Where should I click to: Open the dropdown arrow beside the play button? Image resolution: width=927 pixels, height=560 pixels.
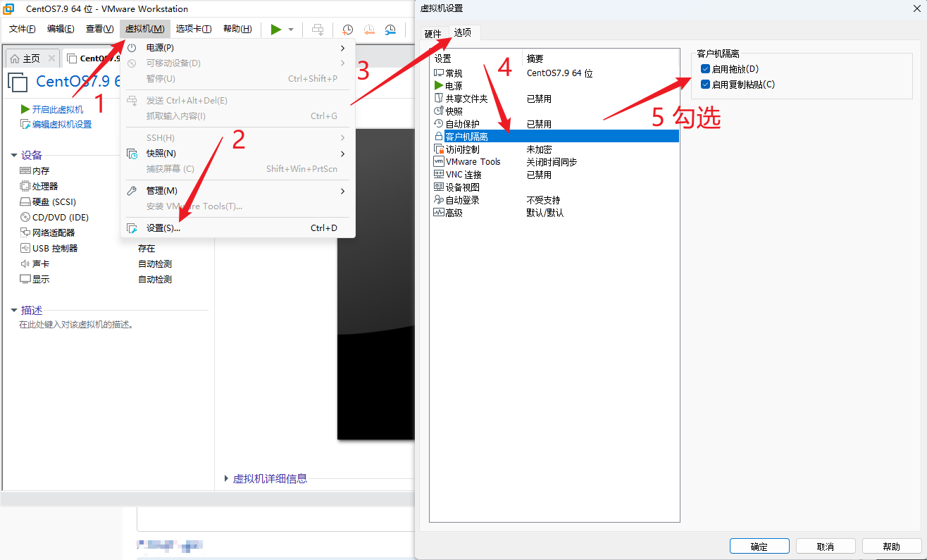[x=291, y=30]
